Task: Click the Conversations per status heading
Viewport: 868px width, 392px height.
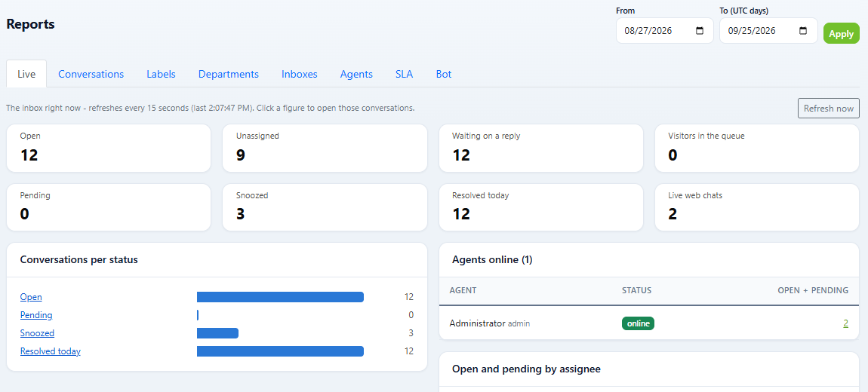Action: [79, 260]
